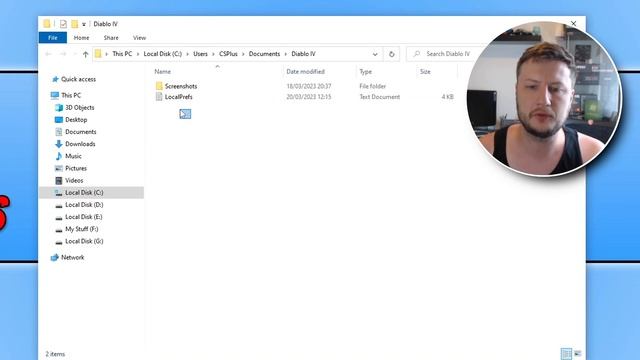
Task: Click the Screenshots folder name
Action: [181, 86]
